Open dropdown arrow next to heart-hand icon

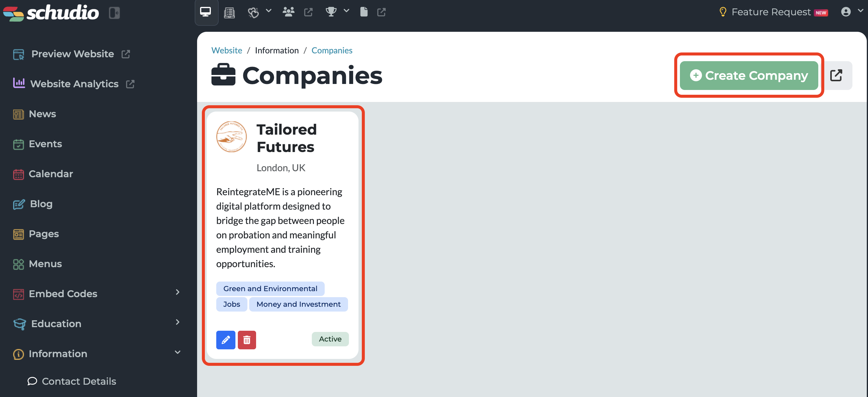pos(269,11)
